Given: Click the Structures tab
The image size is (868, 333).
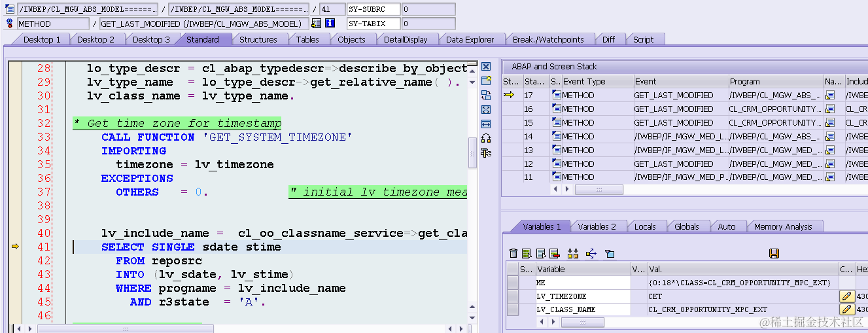Looking at the screenshot, I should pos(258,39).
